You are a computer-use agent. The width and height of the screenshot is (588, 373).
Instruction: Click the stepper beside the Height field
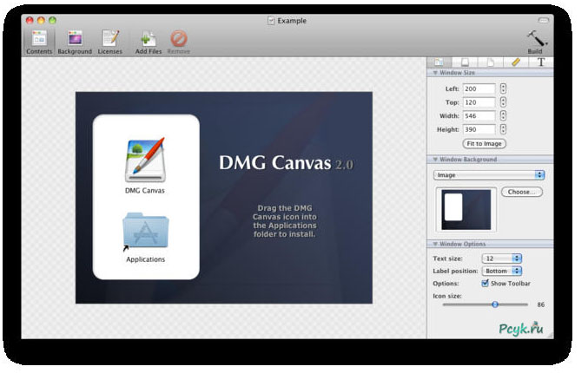[503, 129]
